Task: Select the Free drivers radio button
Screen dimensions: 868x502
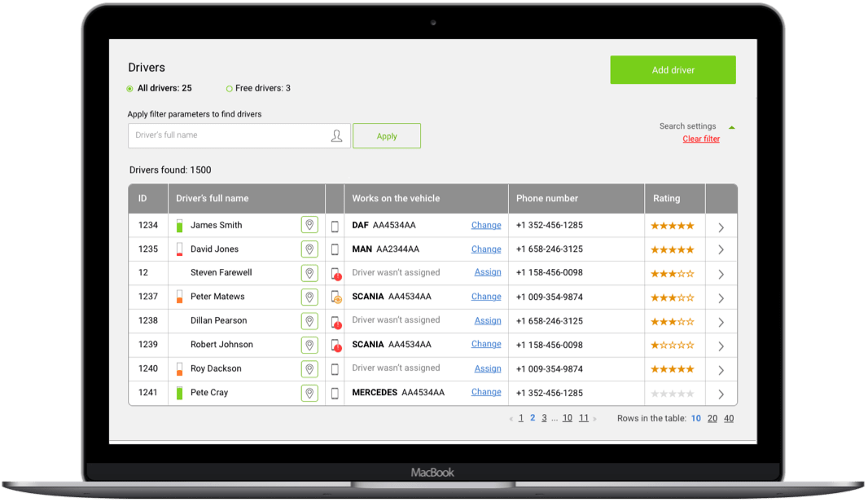Action: tap(229, 89)
